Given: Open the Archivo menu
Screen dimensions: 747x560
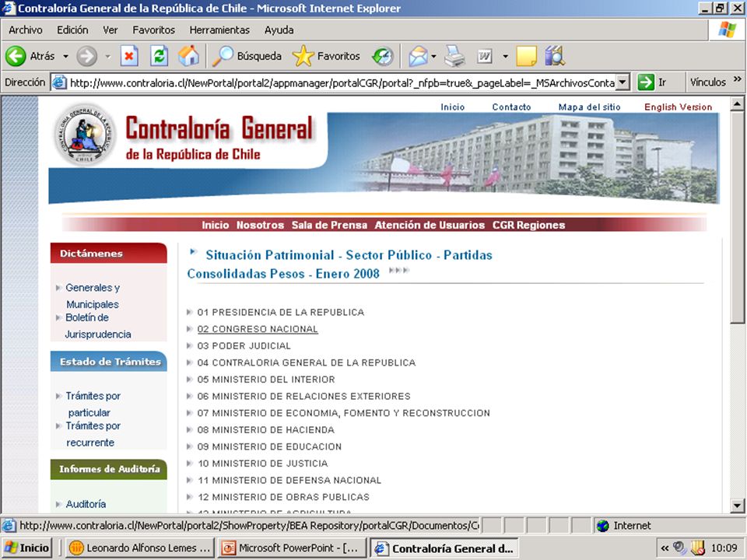Looking at the screenshot, I should pyautogui.click(x=25, y=30).
